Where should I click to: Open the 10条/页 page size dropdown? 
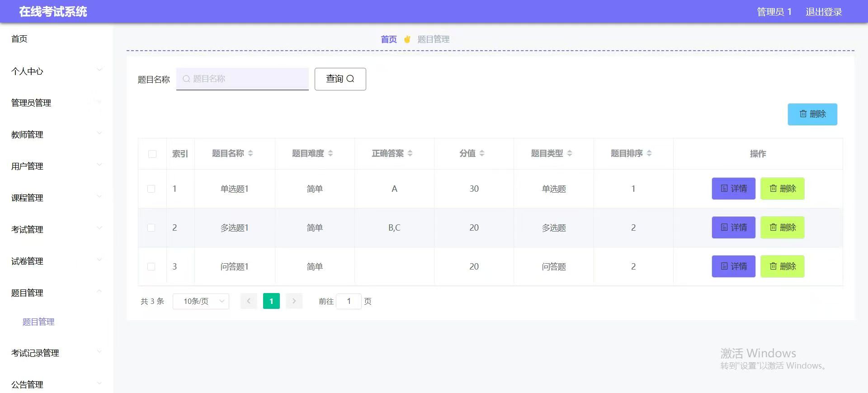(201, 301)
